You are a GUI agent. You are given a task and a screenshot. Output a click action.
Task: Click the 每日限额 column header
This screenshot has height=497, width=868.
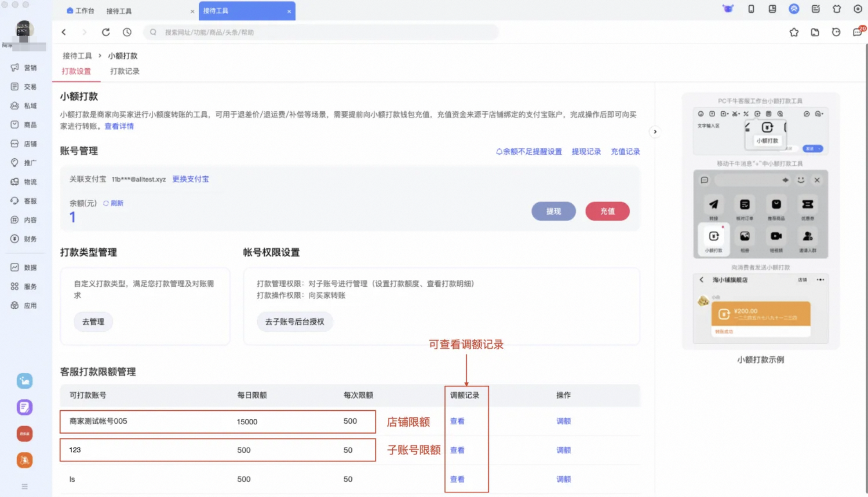252,395
